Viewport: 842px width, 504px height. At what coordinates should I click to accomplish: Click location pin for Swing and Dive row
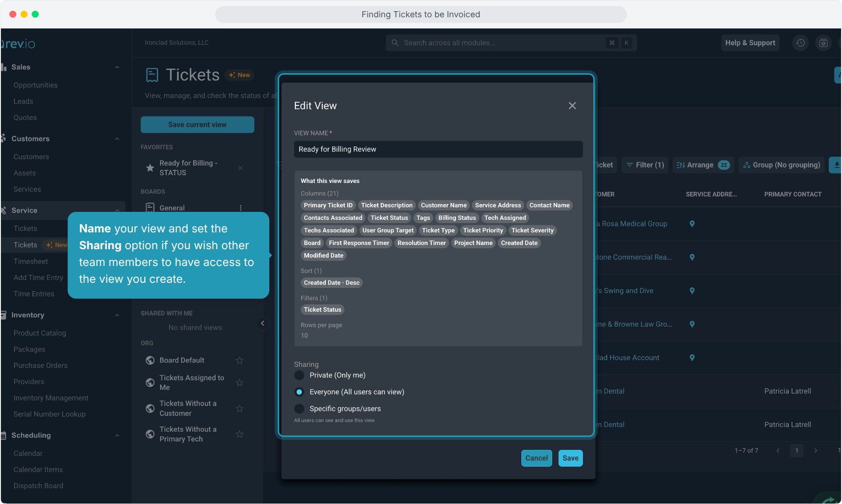692,291
